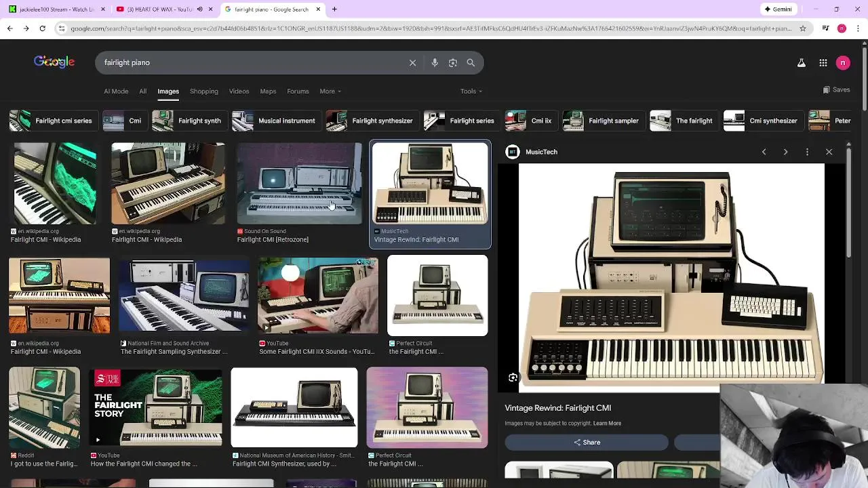868x488 pixels.
Task: Select Fairlight cmi series filter chip
Action: click(x=54, y=121)
